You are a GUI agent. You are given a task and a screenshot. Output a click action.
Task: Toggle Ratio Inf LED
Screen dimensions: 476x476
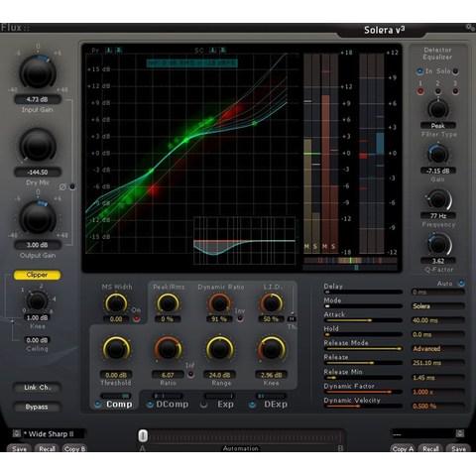tap(190, 375)
